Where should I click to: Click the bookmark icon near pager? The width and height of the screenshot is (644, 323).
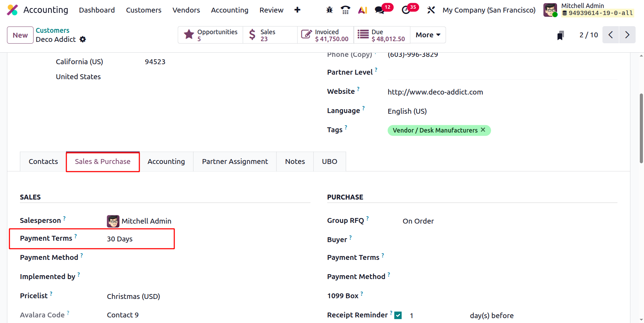561,35
